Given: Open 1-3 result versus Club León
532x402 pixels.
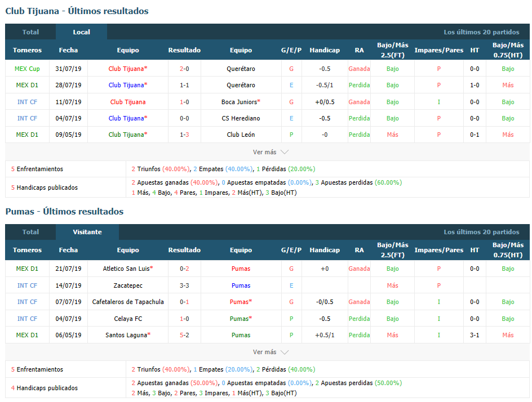Looking at the screenshot, I should point(184,135).
